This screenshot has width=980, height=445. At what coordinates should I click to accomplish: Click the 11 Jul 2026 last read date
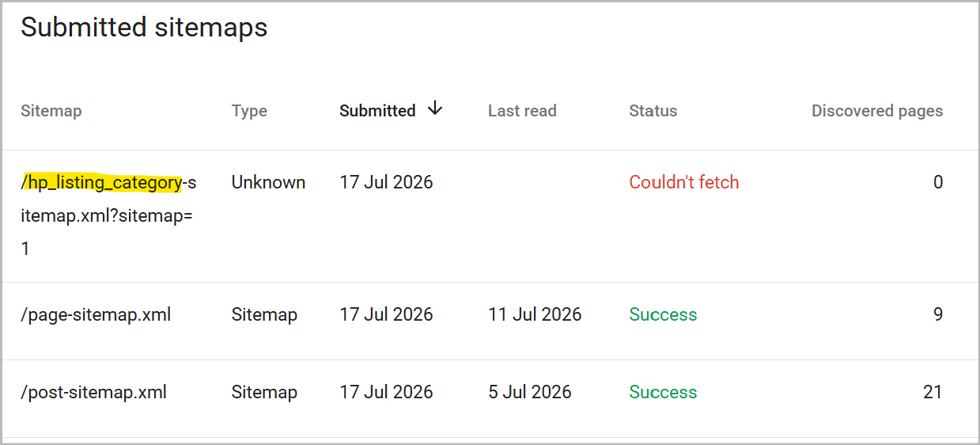[x=535, y=314]
